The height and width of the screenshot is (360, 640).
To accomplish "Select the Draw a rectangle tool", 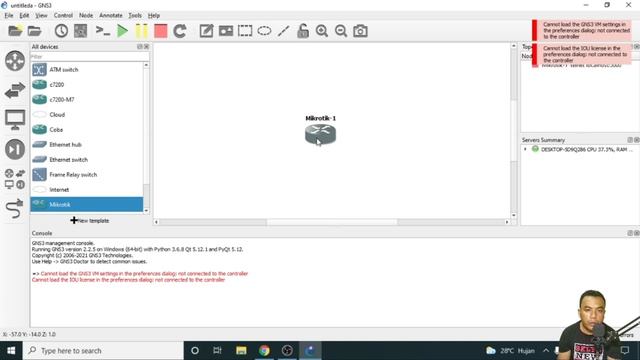I will click(x=245, y=31).
